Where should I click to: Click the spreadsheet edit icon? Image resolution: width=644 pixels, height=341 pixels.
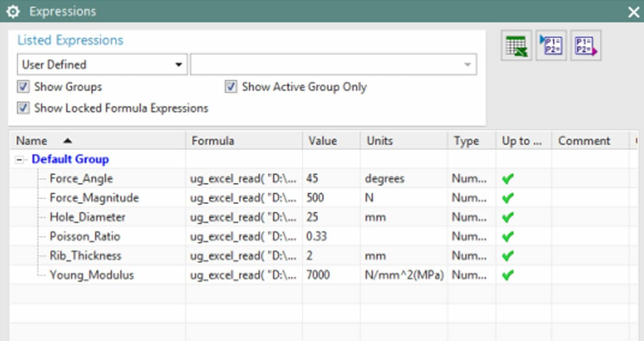(516, 46)
